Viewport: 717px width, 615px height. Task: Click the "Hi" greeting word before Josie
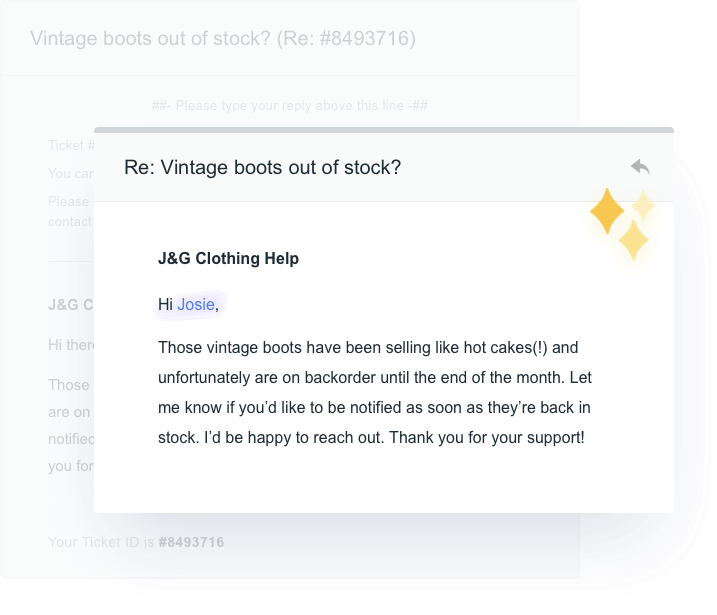166,304
